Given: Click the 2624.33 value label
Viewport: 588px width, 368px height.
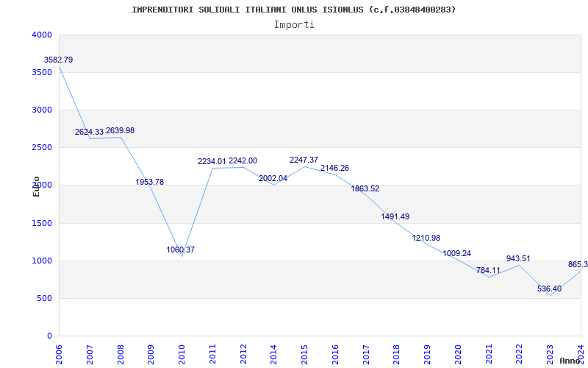Looking at the screenshot, I should pos(90,132).
